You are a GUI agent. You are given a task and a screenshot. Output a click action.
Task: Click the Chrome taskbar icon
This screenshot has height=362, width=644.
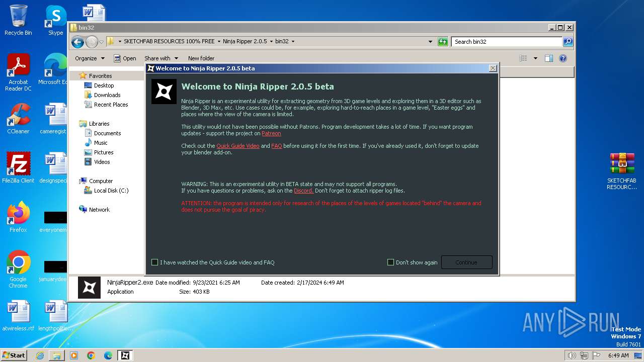pos(91,355)
